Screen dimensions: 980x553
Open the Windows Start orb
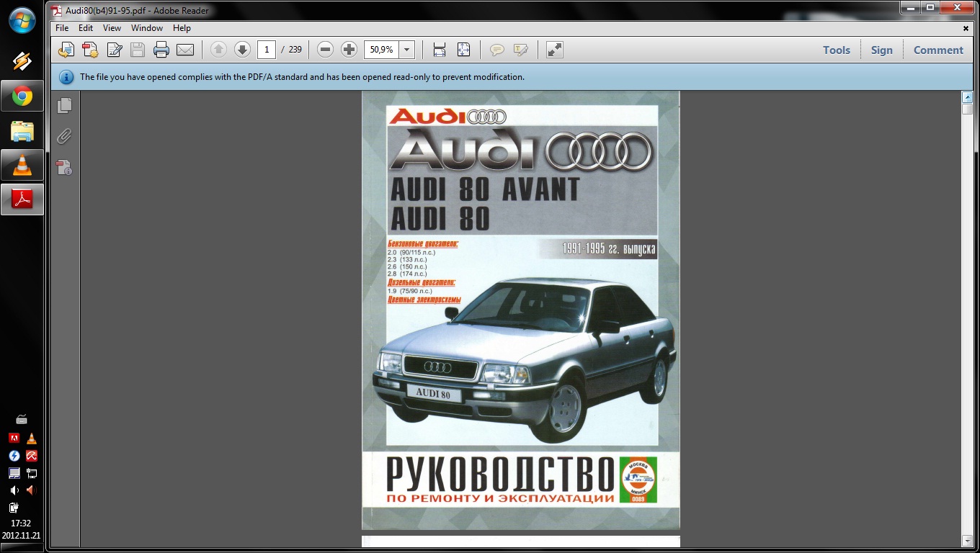click(x=22, y=20)
